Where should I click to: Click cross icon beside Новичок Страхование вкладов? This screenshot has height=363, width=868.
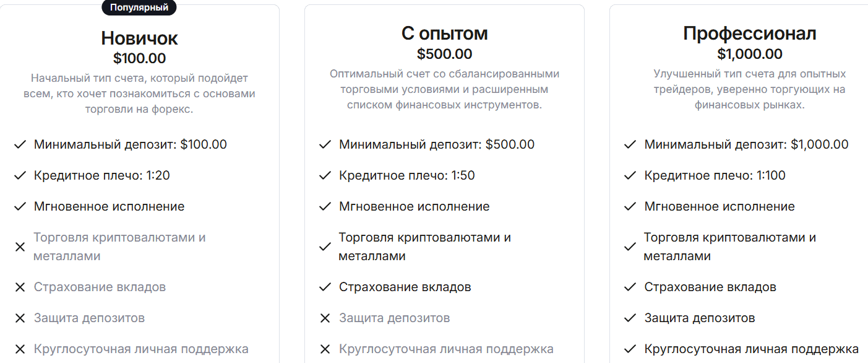pos(20,287)
